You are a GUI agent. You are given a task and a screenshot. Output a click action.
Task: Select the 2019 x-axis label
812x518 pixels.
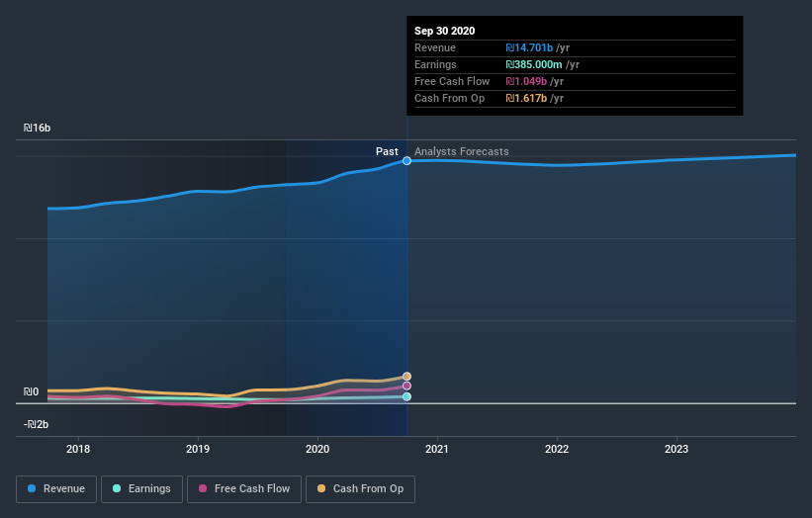(x=198, y=449)
